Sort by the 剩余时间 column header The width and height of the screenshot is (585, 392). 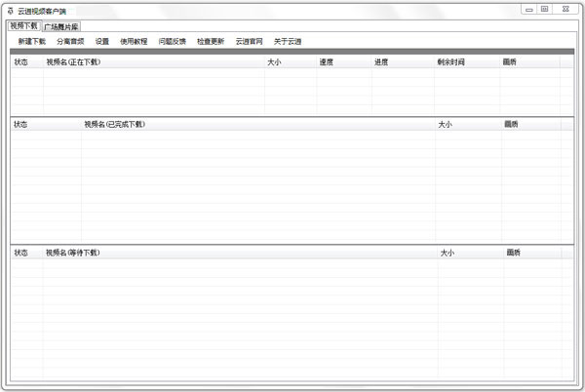click(450, 61)
